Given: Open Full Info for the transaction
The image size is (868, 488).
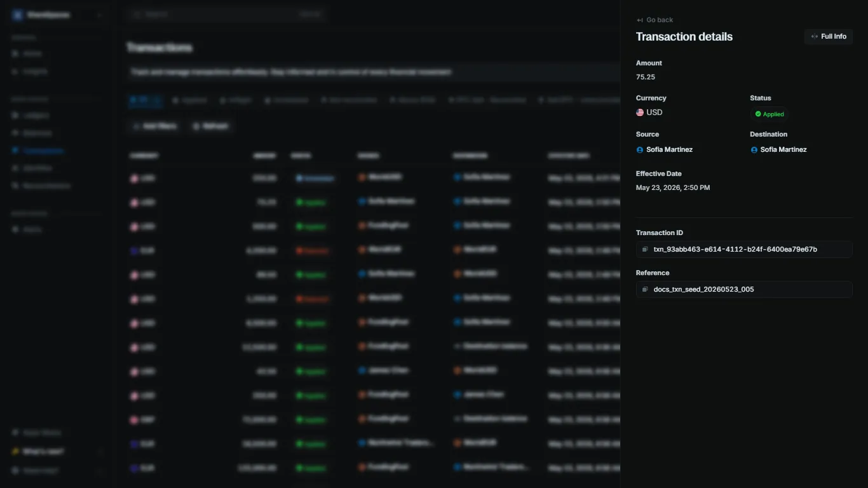Looking at the screenshot, I should coord(828,37).
